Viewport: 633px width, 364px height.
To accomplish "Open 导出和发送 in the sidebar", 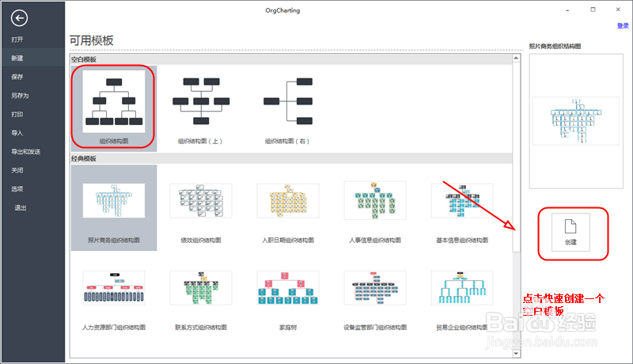I will point(26,152).
